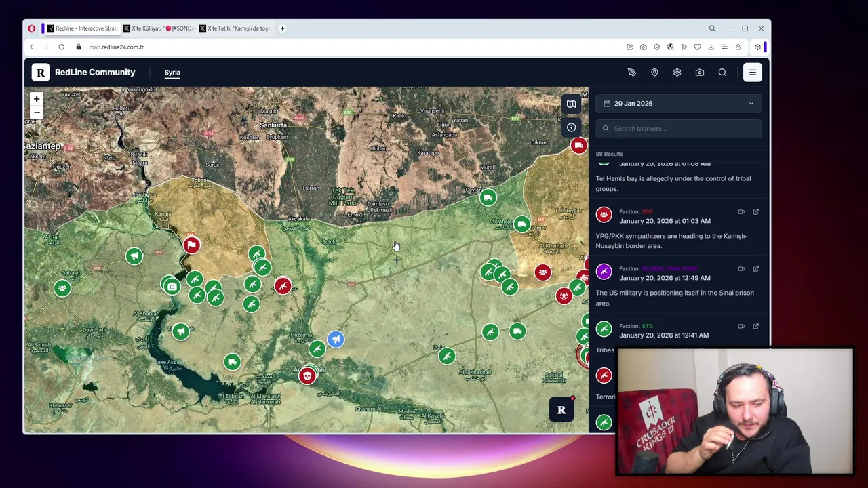Open browser downloads icon
The width and height of the screenshot is (868, 488).
click(x=711, y=47)
